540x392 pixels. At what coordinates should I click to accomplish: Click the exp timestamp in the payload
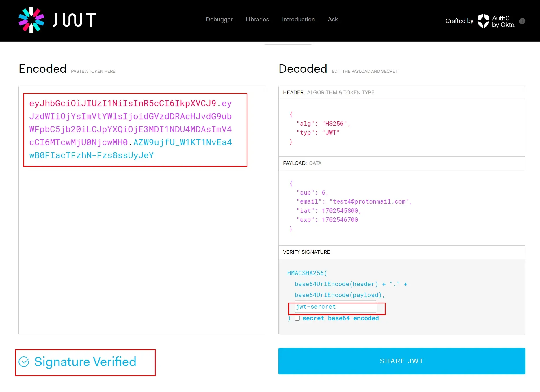(340, 220)
